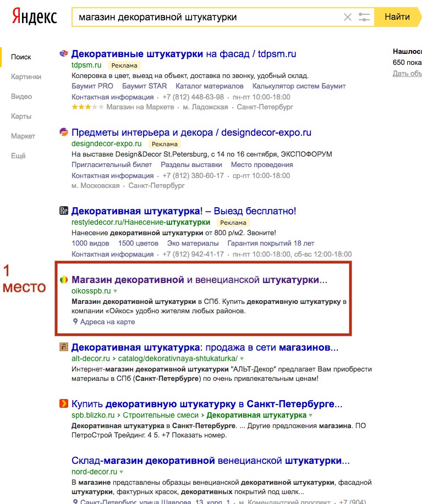
Task: Expand the alt-decor.ru result dropdown arrow
Action: tap(242, 358)
